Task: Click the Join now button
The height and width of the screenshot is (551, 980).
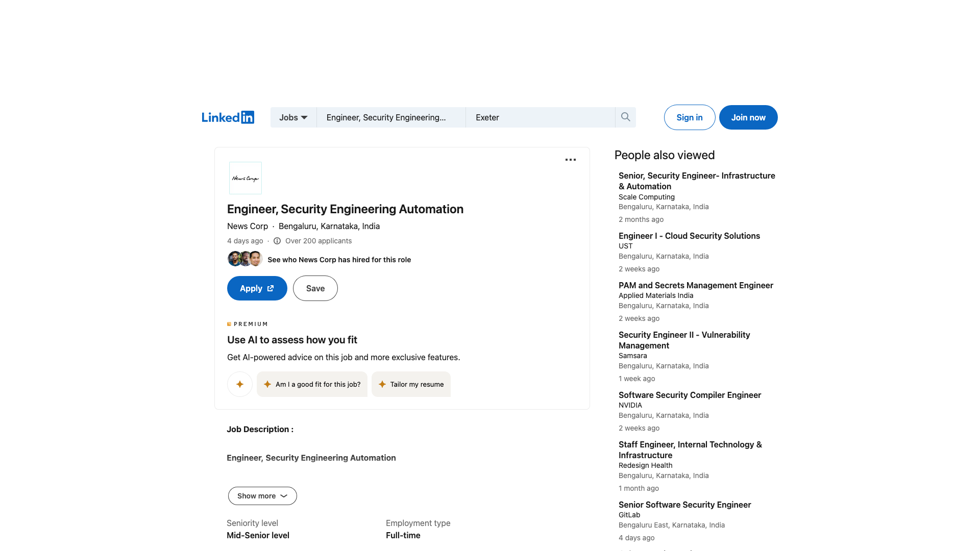Action: click(x=748, y=117)
